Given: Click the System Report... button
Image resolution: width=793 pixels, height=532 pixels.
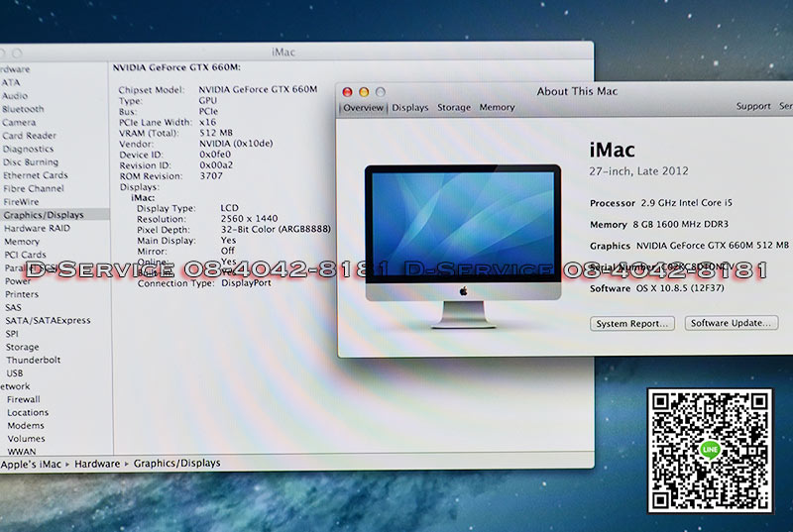Looking at the screenshot, I should tap(632, 323).
